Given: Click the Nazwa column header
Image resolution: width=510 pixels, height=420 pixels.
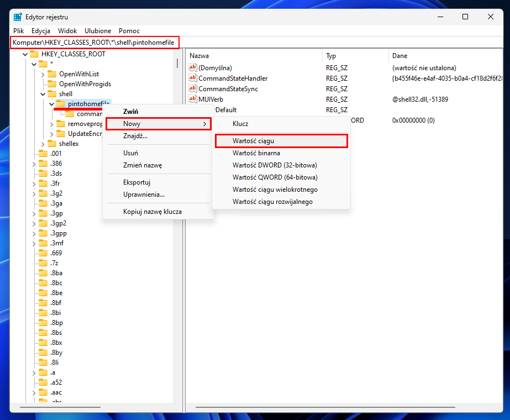Looking at the screenshot, I should coord(255,56).
